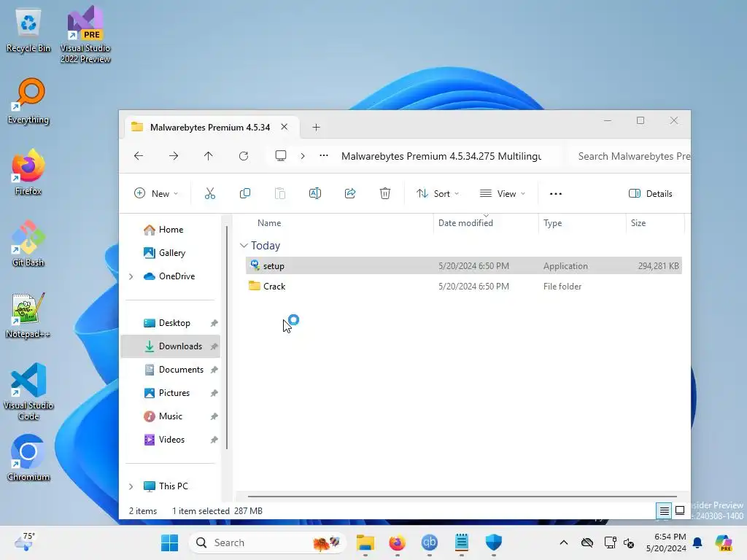The height and width of the screenshot is (560, 747).
Task: Add a new Explorer tab
Action: [316, 127]
